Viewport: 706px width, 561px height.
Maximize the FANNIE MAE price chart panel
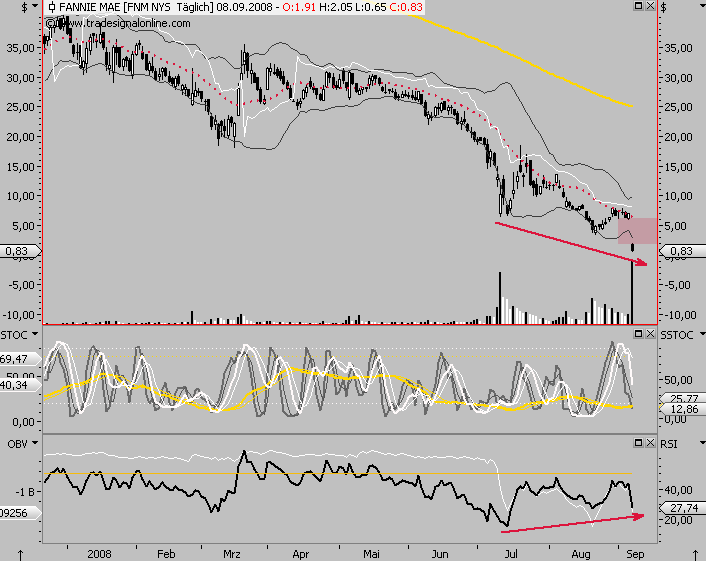click(x=638, y=6)
